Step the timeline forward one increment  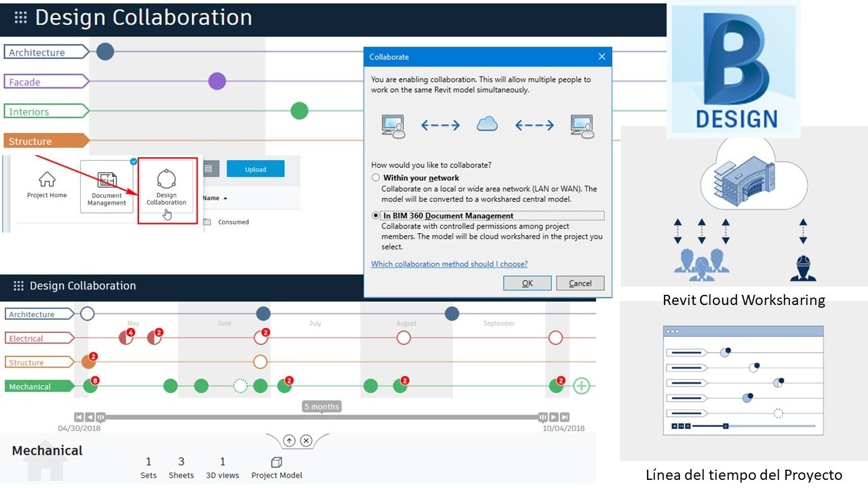pyautogui.click(x=554, y=418)
